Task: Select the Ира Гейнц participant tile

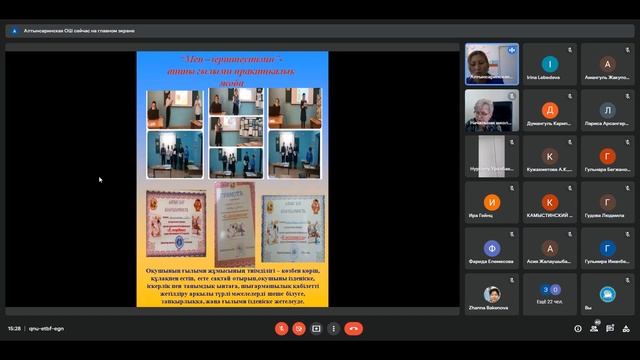Action: pos(492,202)
